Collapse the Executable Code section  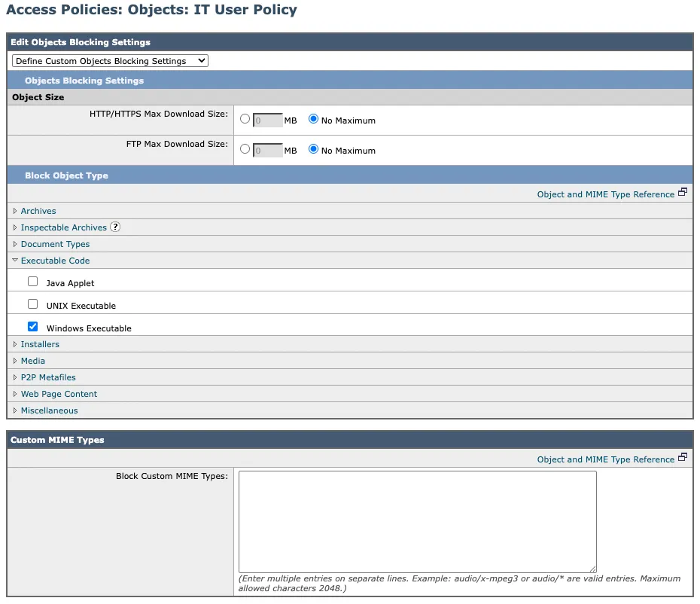click(55, 261)
